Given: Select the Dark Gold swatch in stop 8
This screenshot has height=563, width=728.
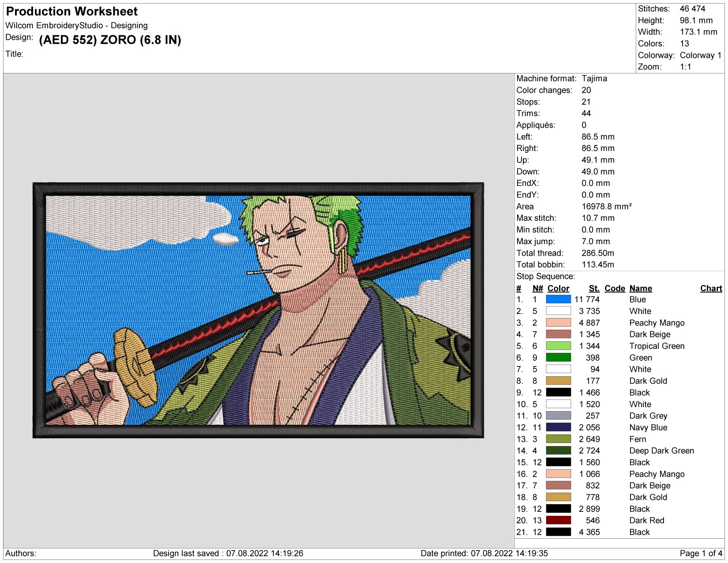Looking at the screenshot, I should tap(558, 381).
